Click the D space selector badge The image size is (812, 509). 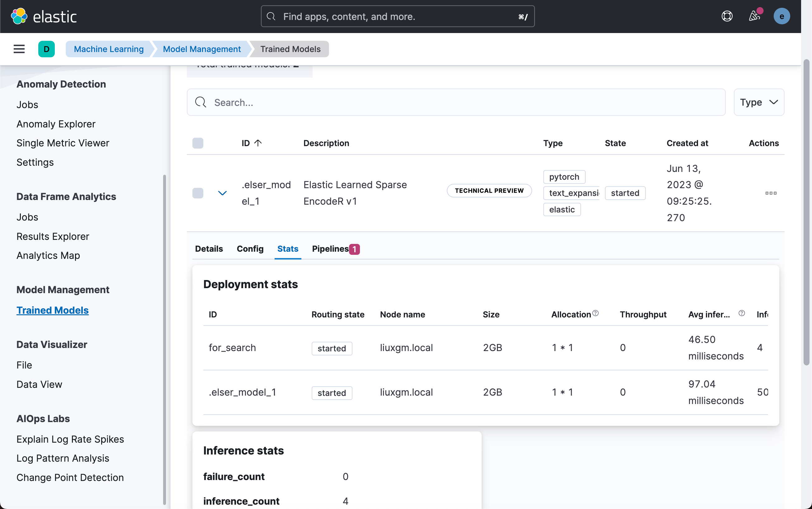pyautogui.click(x=46, y=49)
